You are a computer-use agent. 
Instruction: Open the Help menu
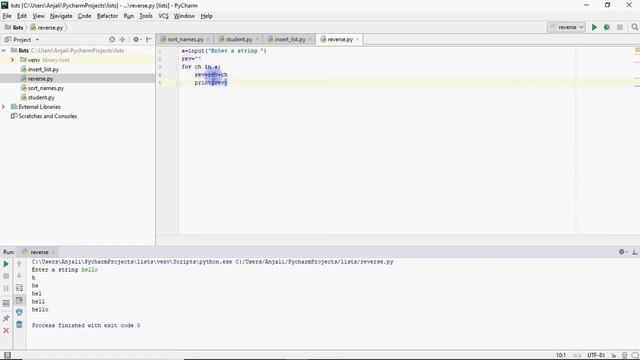(x=207, y=16)
